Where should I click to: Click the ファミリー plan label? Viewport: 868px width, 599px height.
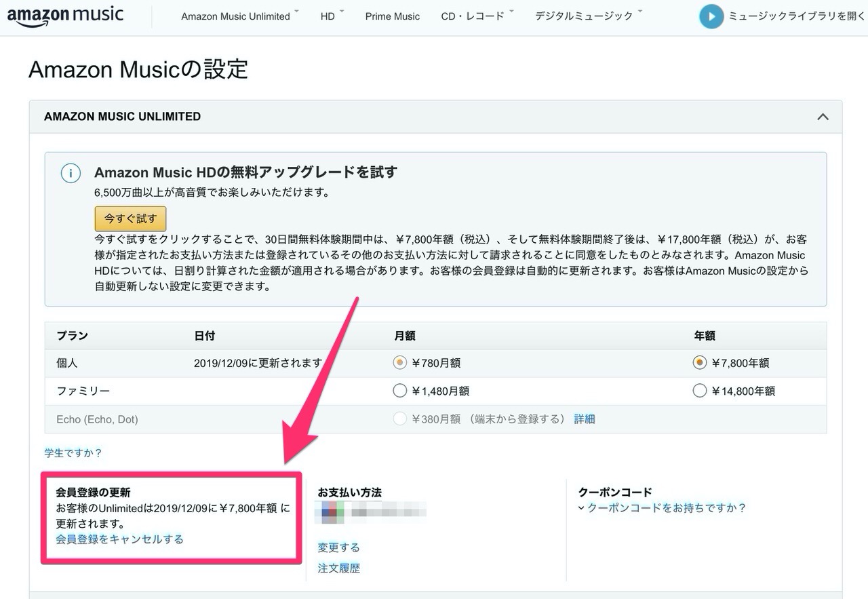83,391
